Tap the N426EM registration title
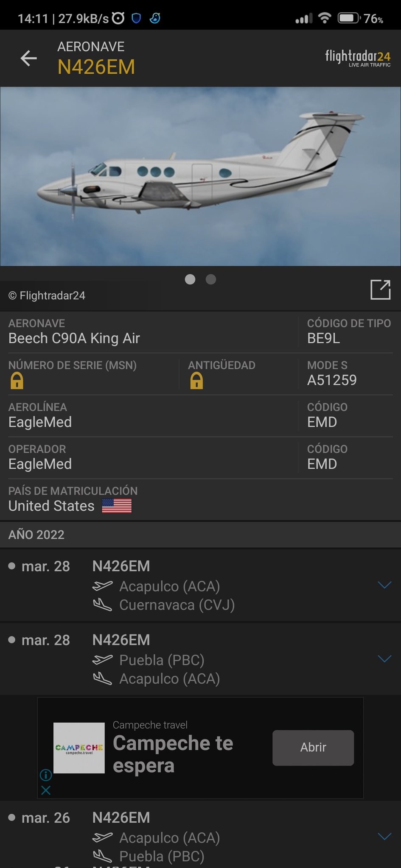The image size is (401, 868). coord(96,67)
